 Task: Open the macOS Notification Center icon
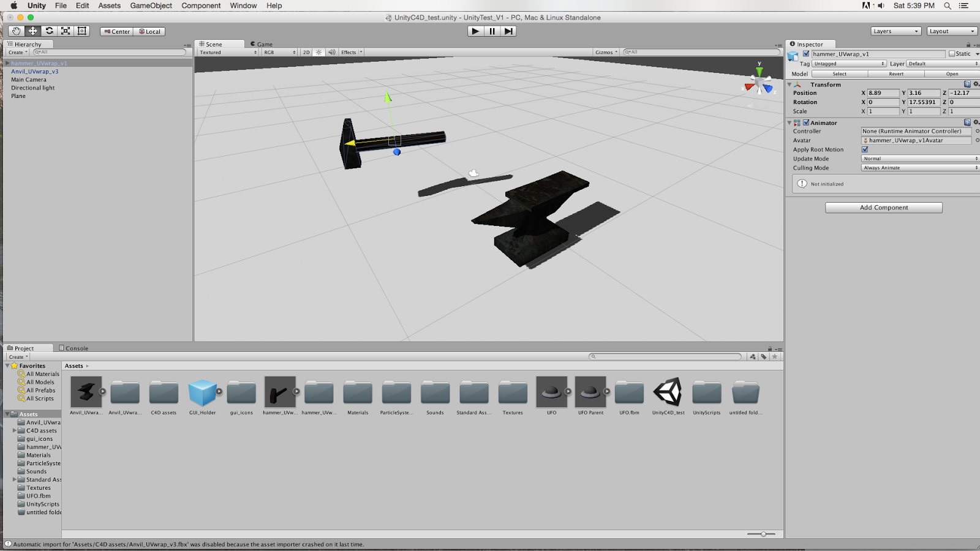tap(963, 6)
